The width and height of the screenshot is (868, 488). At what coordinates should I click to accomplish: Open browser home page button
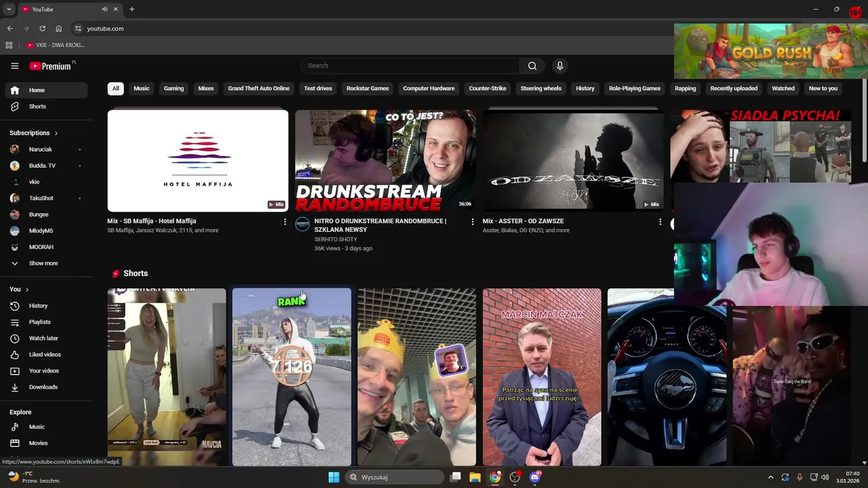pyautogui.click(x=58, y=28)
